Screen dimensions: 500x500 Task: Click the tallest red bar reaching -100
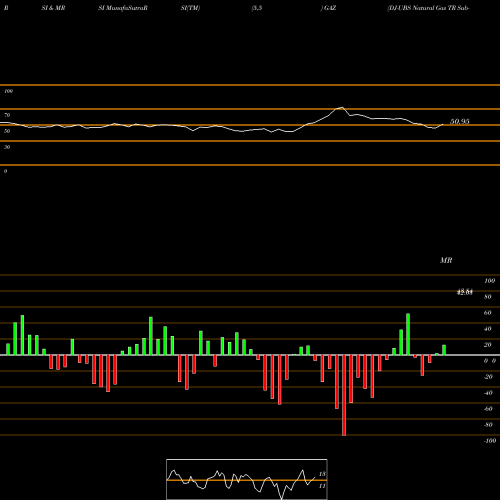pos(344,395)
